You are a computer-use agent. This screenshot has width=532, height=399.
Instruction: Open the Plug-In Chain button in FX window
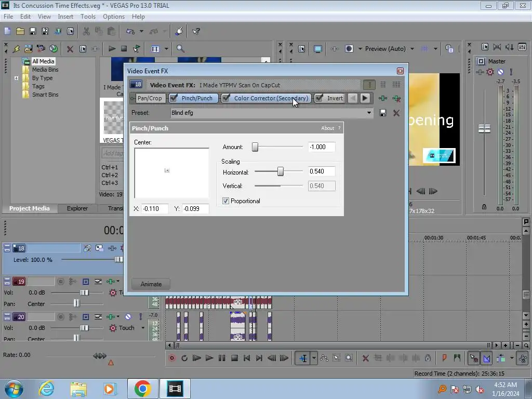[383, 98]
